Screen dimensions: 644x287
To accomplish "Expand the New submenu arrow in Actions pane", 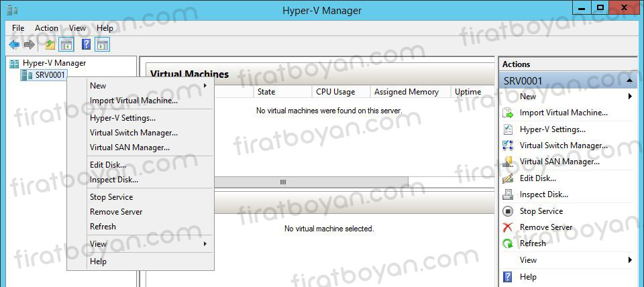I will pyautogui.click(x=630, y=97).
